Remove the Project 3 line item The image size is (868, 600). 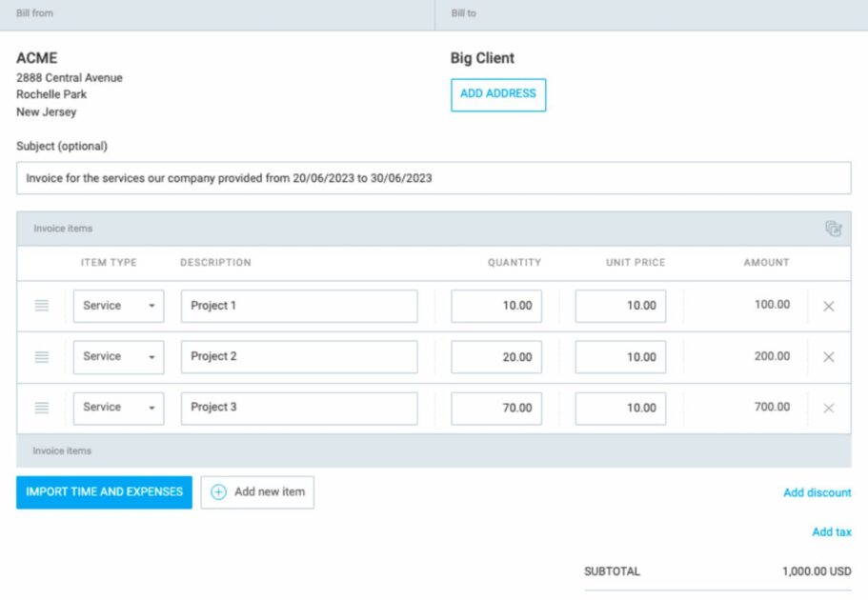(x=828, y=408)
